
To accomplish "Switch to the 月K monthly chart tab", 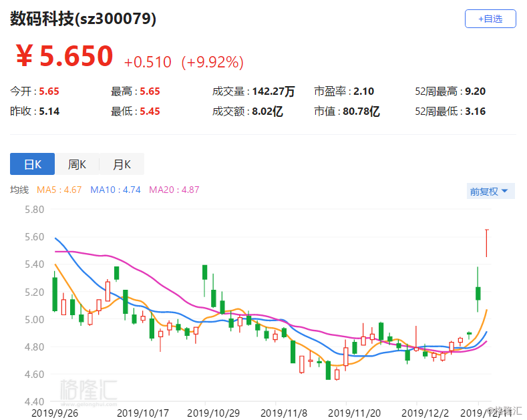I will 122,164.
